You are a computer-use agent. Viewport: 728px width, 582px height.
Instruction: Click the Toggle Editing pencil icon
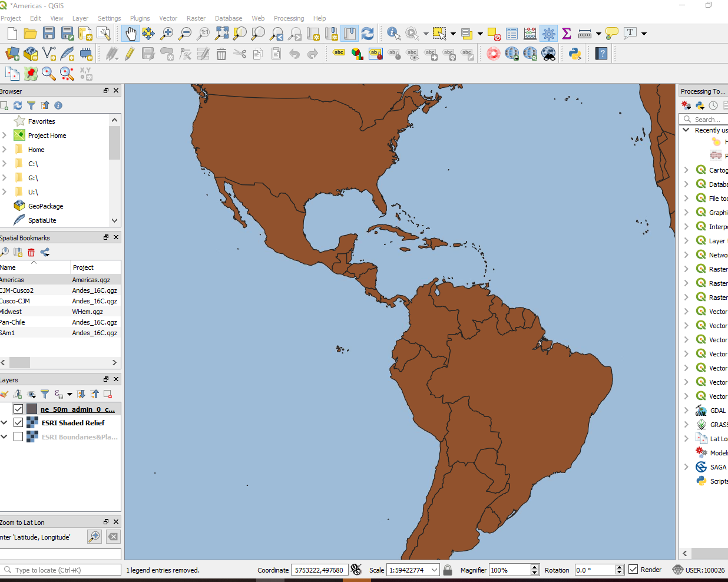tap(130, 54)
